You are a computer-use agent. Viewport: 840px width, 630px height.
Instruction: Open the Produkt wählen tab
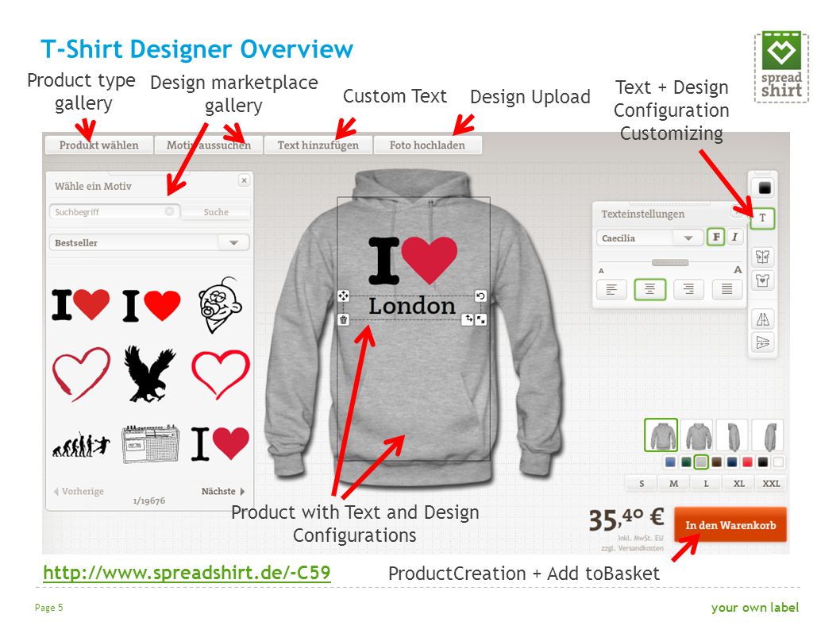[98, 145]
